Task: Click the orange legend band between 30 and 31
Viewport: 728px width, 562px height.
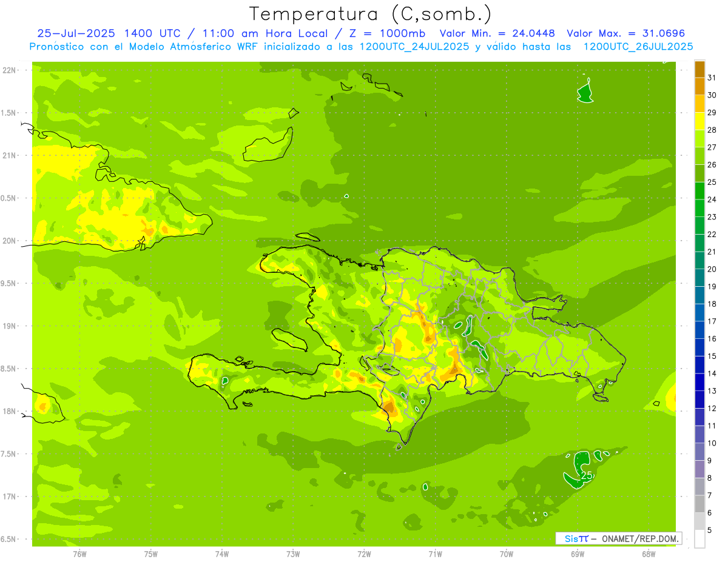Action: click(699, 86)
